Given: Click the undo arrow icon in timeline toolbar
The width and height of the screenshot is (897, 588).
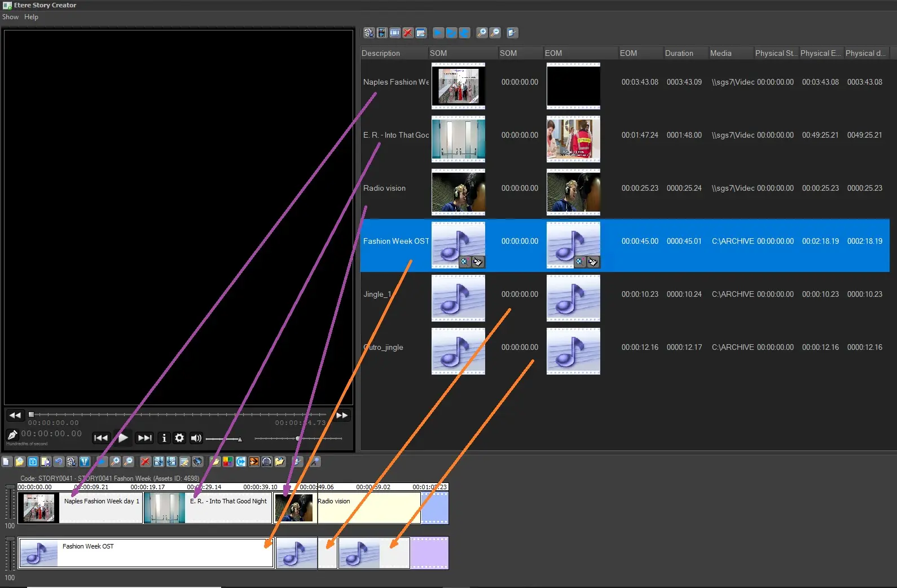Looking at the screenshot, I should [59, 462].
